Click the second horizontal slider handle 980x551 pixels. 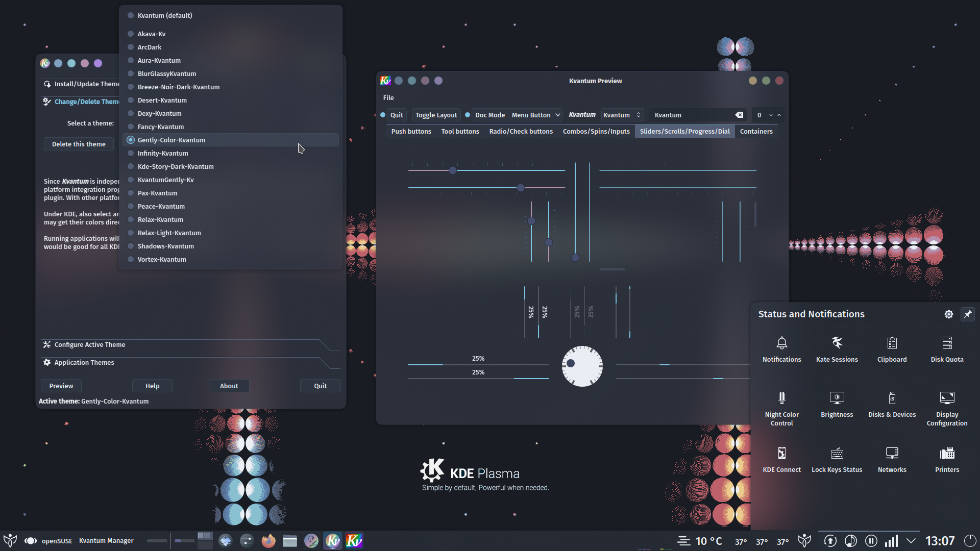click(x=520, y=188)
